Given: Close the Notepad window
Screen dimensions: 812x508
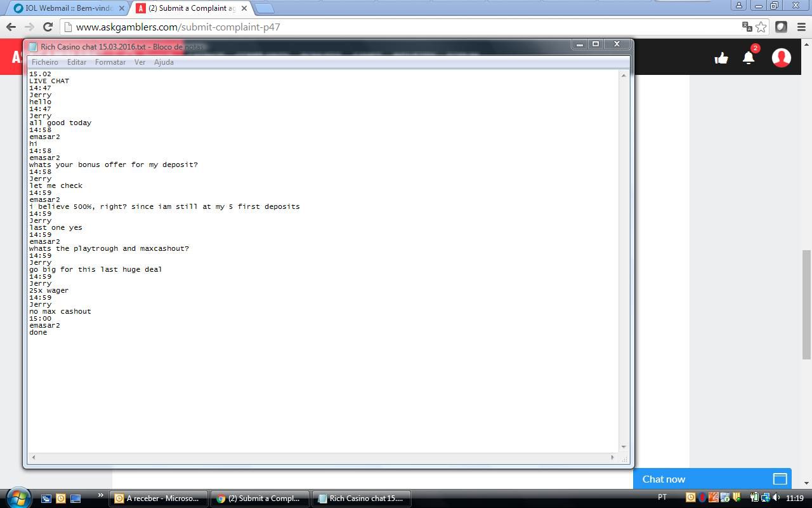Looking at the screenshot, I should 617,44.
